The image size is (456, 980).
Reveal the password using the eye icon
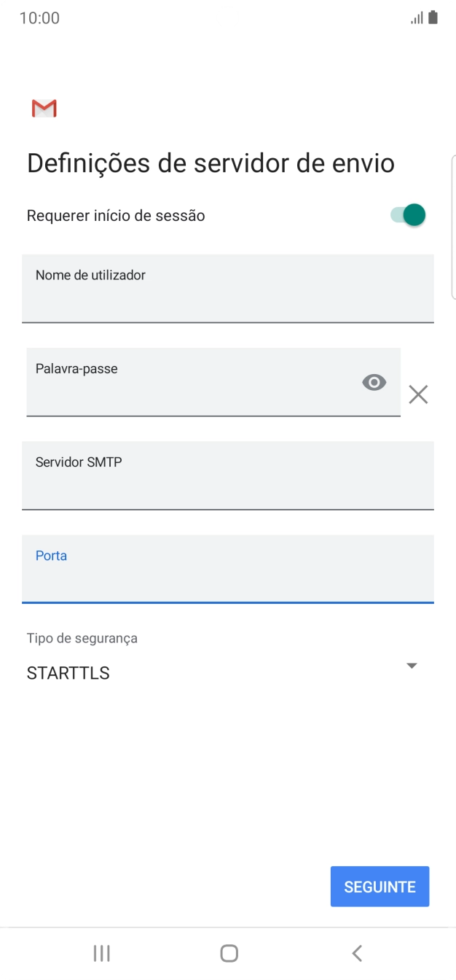(x=374, y=382)
